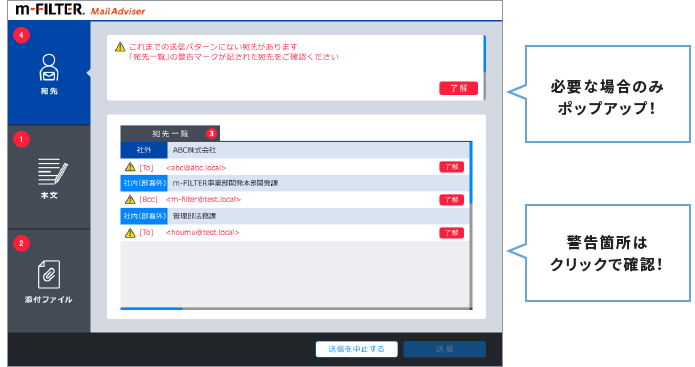695x367 pixels.
Task: Click the m-FILTER MailAdviser logo
Action: (x=80, y=10)
